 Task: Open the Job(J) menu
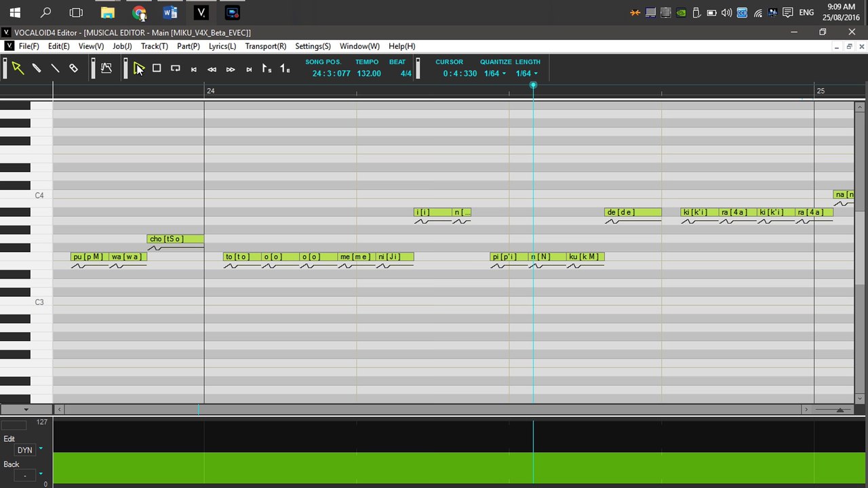click(x=122, y=46)
